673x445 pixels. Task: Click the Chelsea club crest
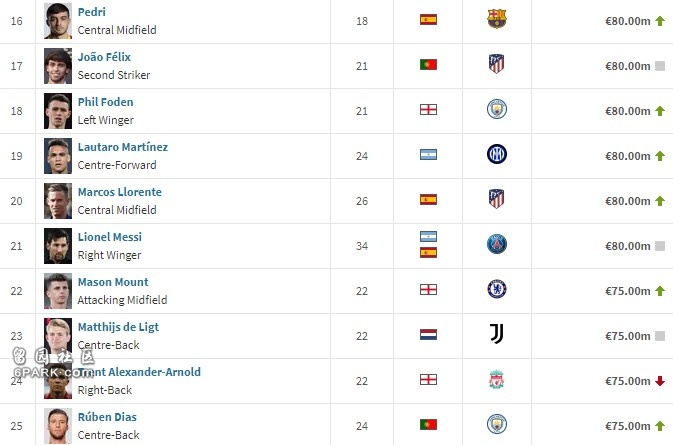497,289
